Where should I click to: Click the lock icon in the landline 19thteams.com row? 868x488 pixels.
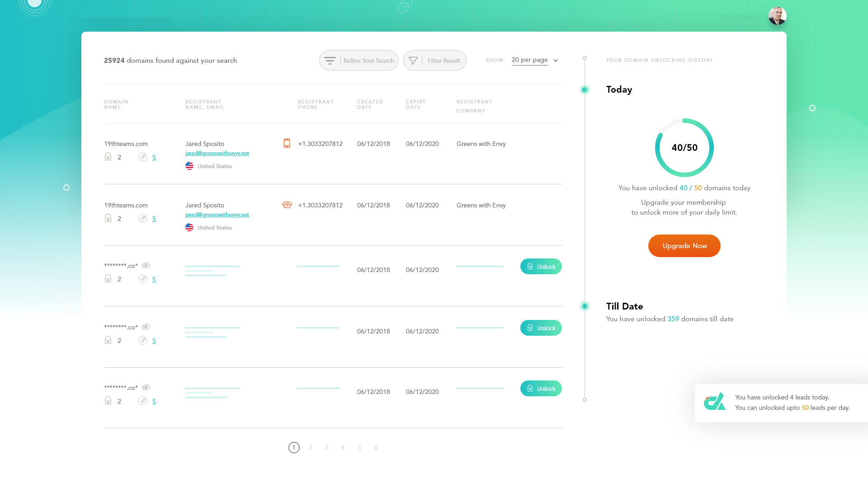pyautogui.click(x=108, y=218)
